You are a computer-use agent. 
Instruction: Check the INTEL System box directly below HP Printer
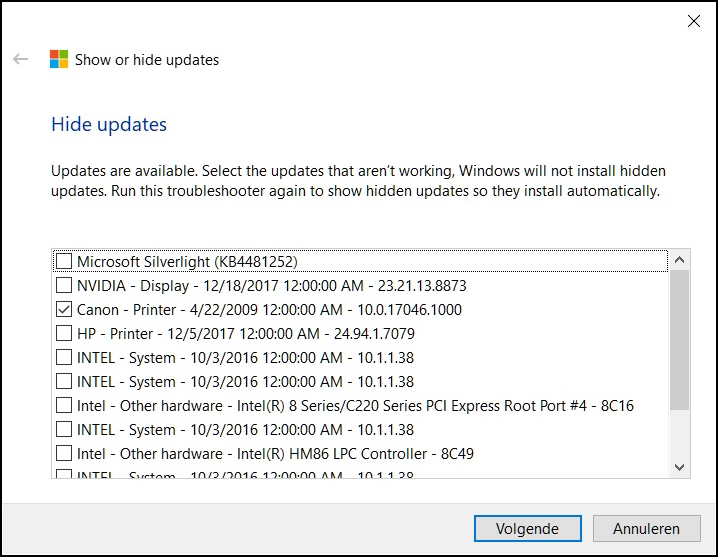click(x=64, y=357)
